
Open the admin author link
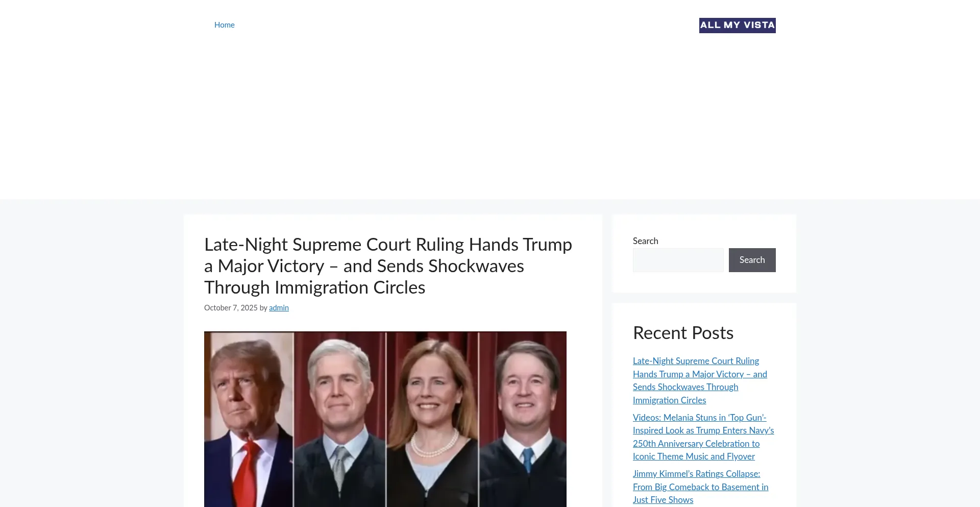(279, 308)
